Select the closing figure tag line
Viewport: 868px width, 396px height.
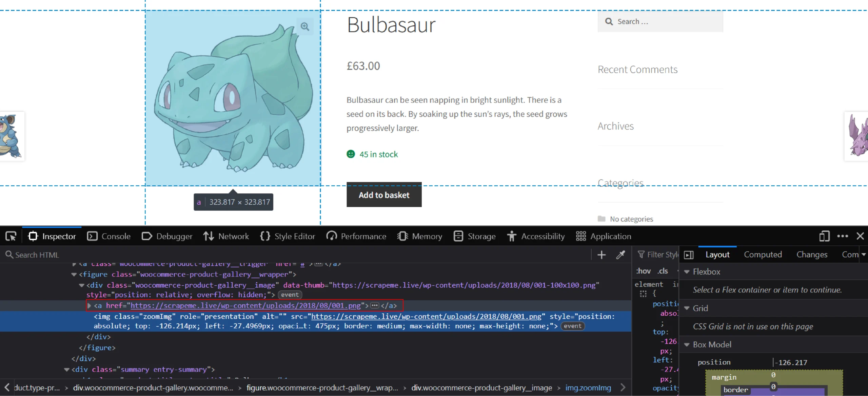point(97,348)
